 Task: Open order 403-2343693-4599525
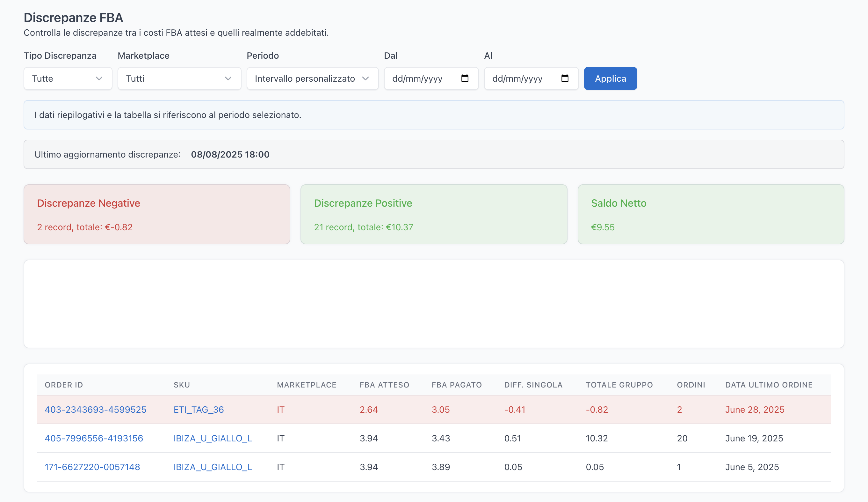(x=95, y=410)
